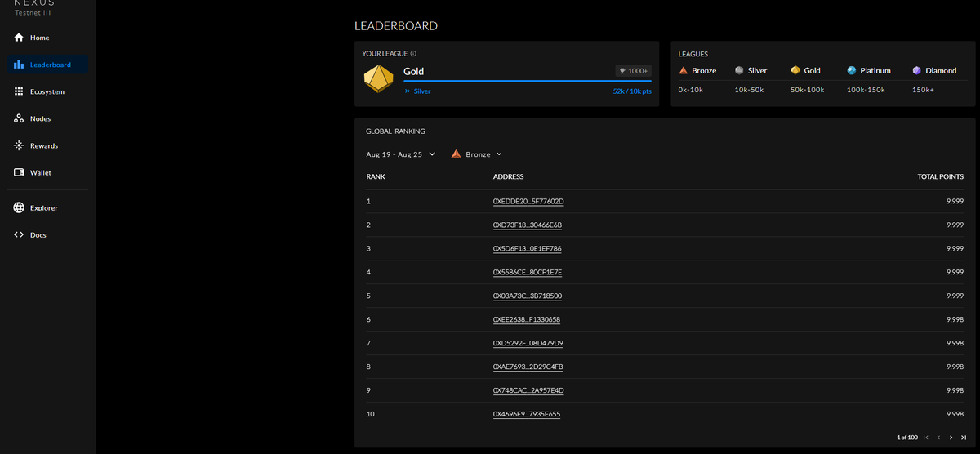980x454 pixels.
Task: Open address 0X5D6F13...0E1EF786
Action: tap(528, 248)
